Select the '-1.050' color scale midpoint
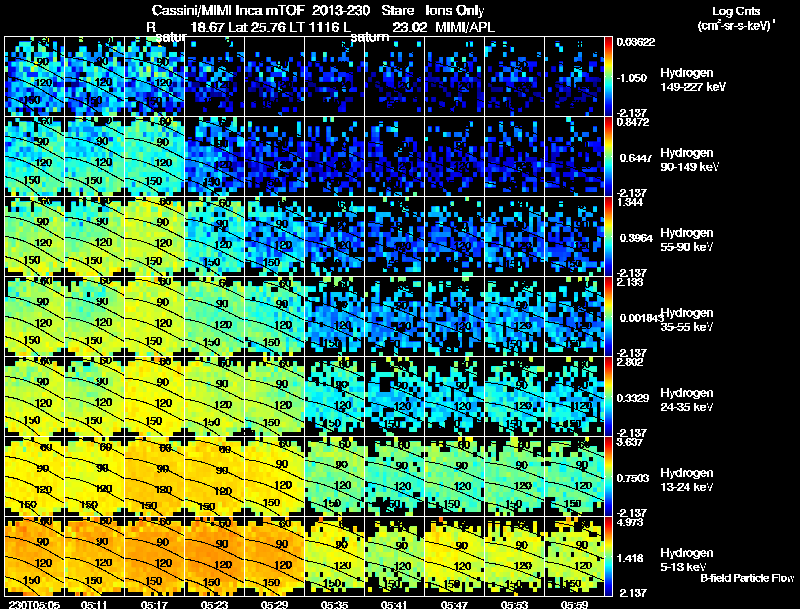Screen dimensions: 800x609 pyautogui.click(x=632, y=78)
